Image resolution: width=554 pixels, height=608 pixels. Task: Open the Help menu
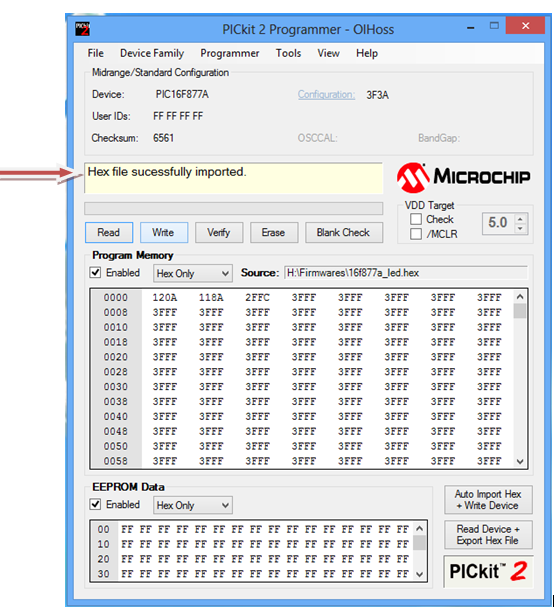(367, 53)
